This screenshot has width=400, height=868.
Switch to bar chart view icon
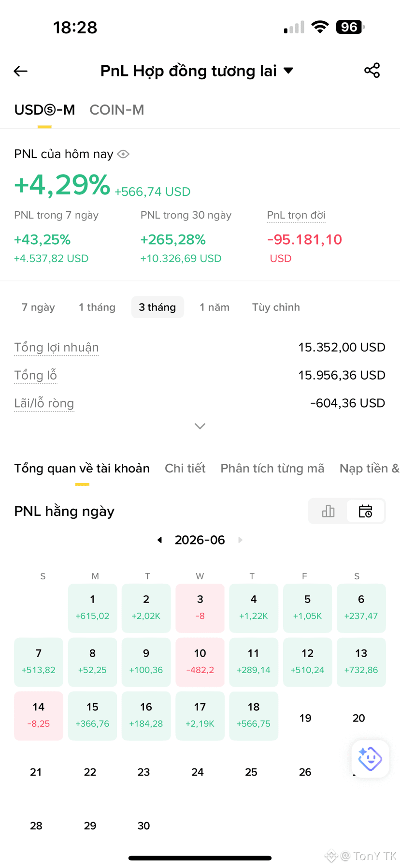tap(328, 511)
